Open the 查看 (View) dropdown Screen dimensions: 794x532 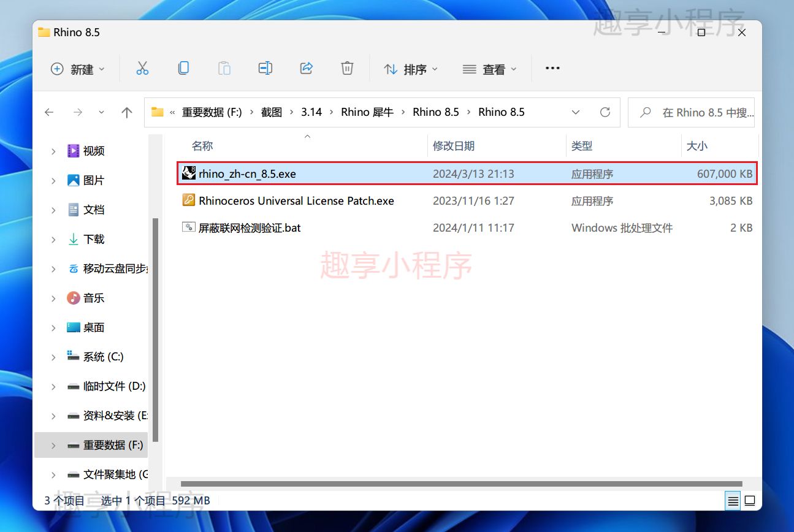[x=489, y=69]
